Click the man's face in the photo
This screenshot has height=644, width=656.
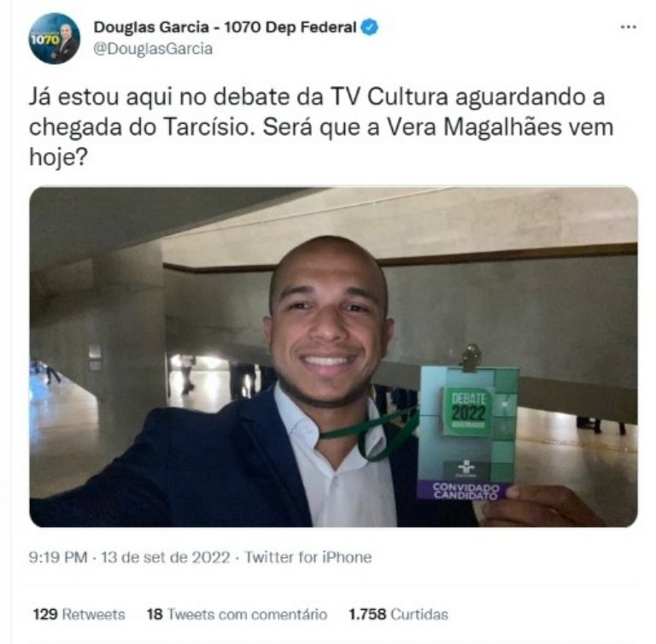click(329, 326)
